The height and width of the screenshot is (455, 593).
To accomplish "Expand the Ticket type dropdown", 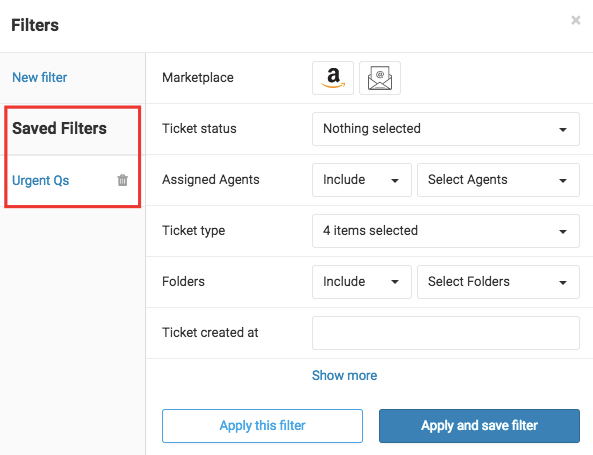I will 446,231.
